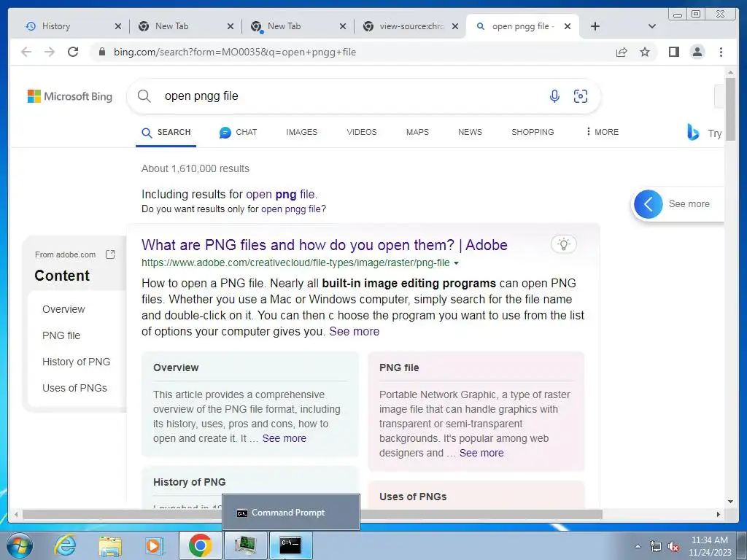Click the Bing 'b' chat icon
Image resolution: width=747 pixels, height=560 pixels.
click(x=693, y=132)
